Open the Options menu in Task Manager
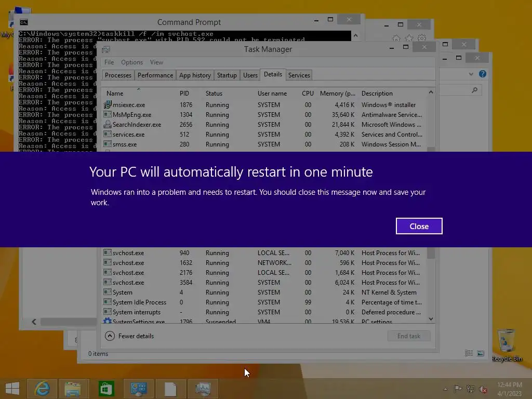Image resolution: width=532 pixels, height=399 pixels. pos(132,62)
